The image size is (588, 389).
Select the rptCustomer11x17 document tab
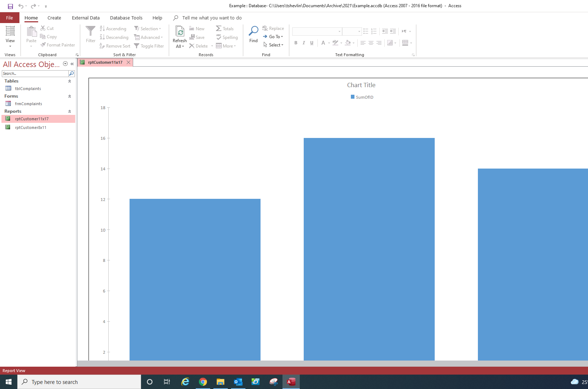[x=105, y=62]
